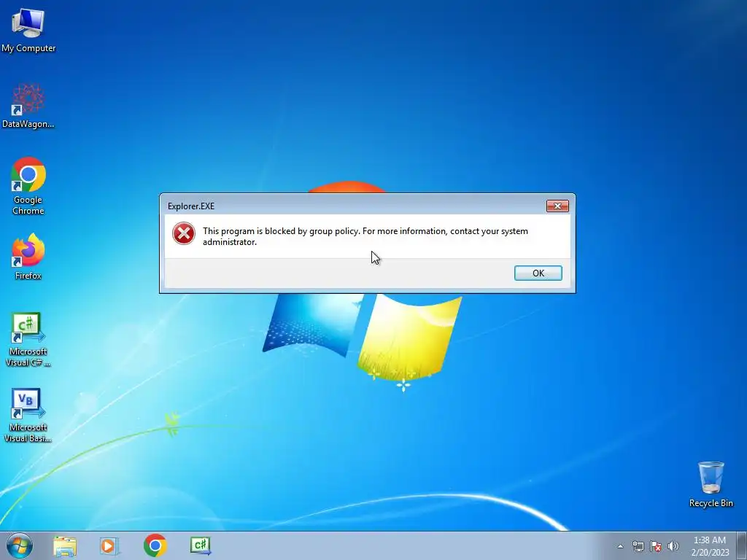Select the Firefox desktop shortcut
747x560 pixels.
[28, 256]
